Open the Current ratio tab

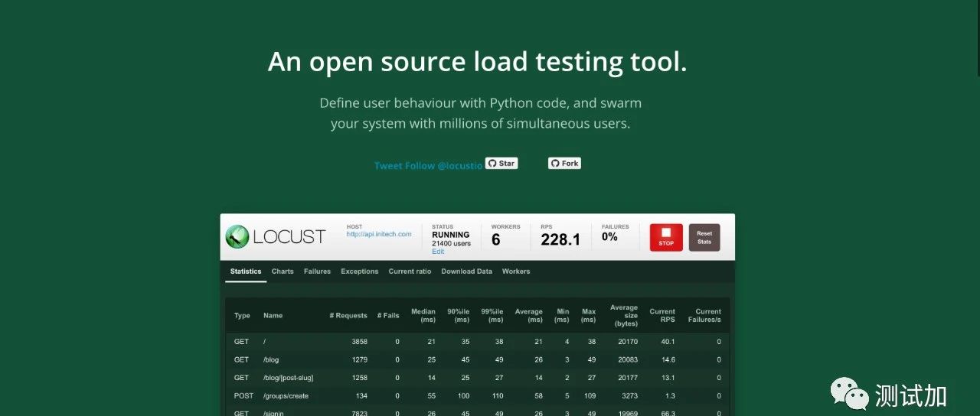410,271
